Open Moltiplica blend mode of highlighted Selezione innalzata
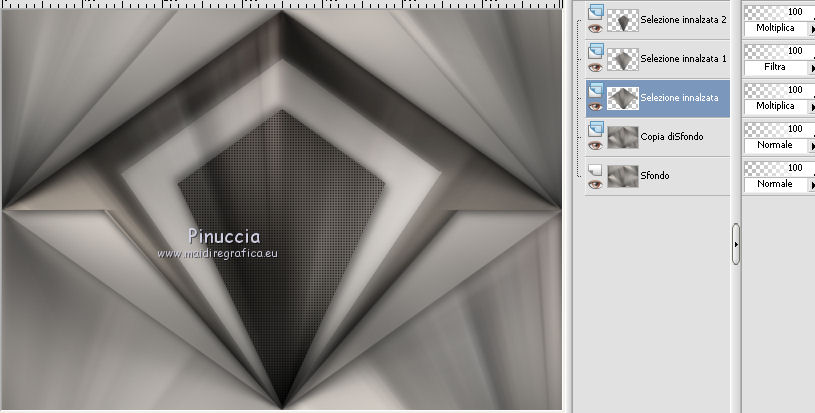 [x=775, y=106]
